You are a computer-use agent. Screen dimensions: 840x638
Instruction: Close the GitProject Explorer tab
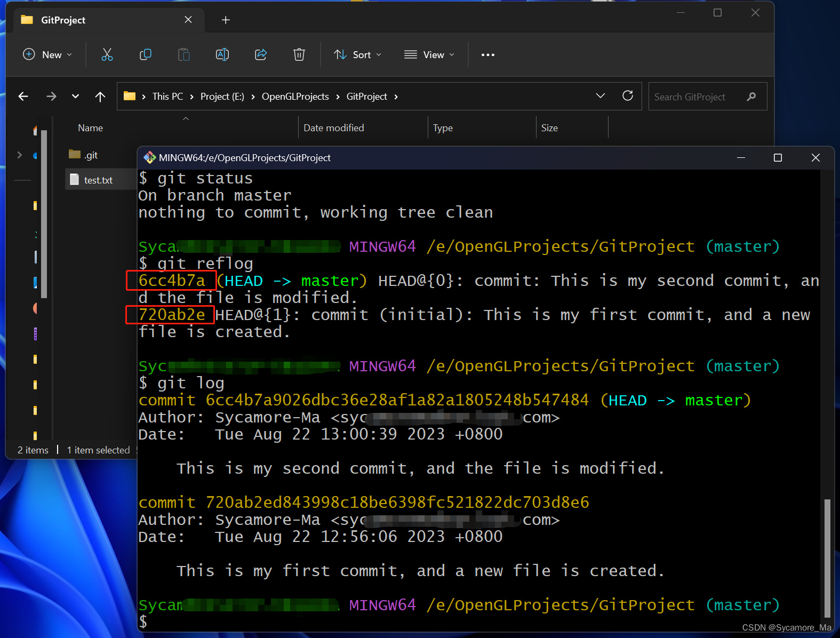188,20
